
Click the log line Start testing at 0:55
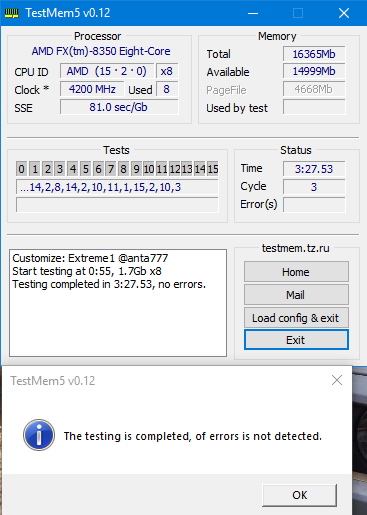coord(87,271)
